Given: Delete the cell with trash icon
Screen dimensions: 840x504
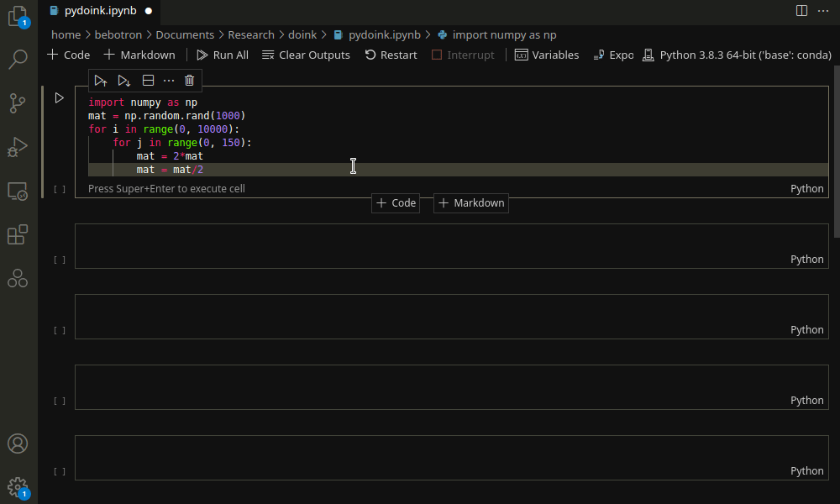Looking at the screenshot, I should 189,81.
